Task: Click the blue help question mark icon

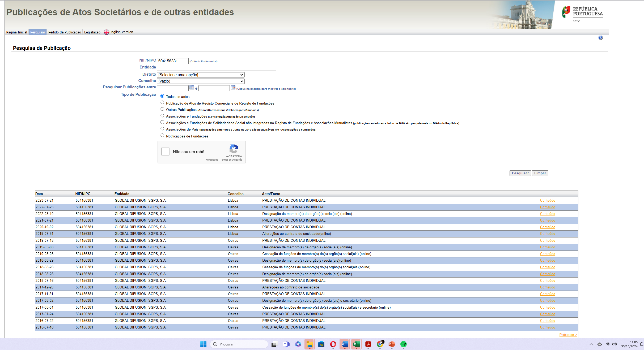Action: click(600, 38)
